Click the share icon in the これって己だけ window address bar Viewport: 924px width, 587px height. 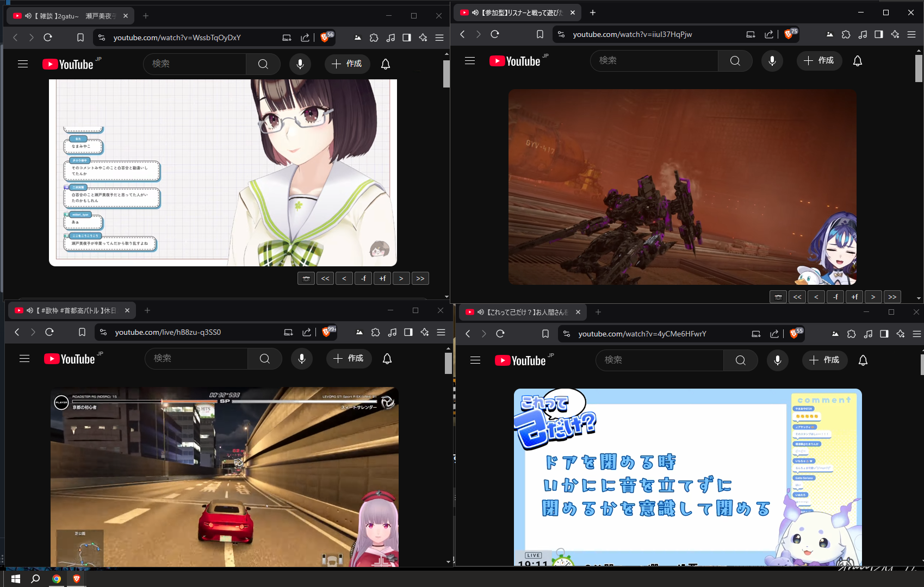click(774, 334)
